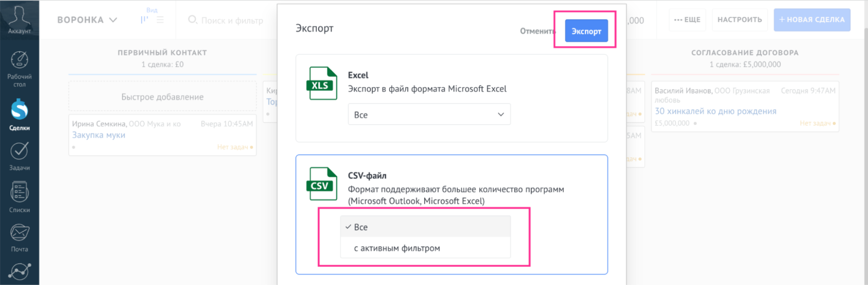Click Отменить to cancel export

537,31
